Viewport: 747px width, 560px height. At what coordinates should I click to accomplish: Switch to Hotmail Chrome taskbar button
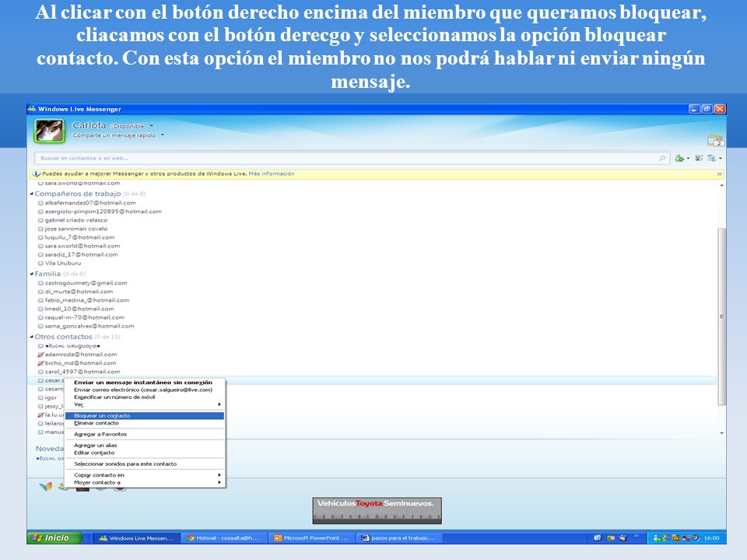click(x=224, y=538)
